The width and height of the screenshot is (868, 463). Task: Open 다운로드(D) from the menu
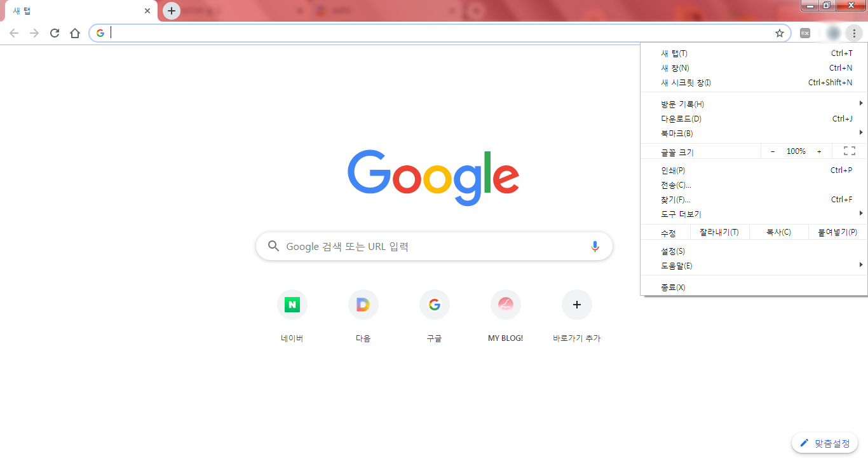754,119
